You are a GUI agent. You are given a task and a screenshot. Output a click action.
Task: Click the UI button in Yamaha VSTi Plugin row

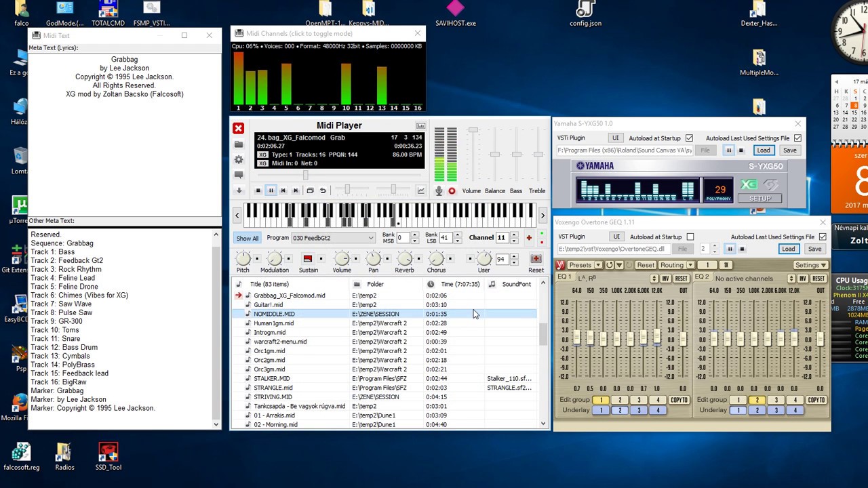[x=615, y=138]
